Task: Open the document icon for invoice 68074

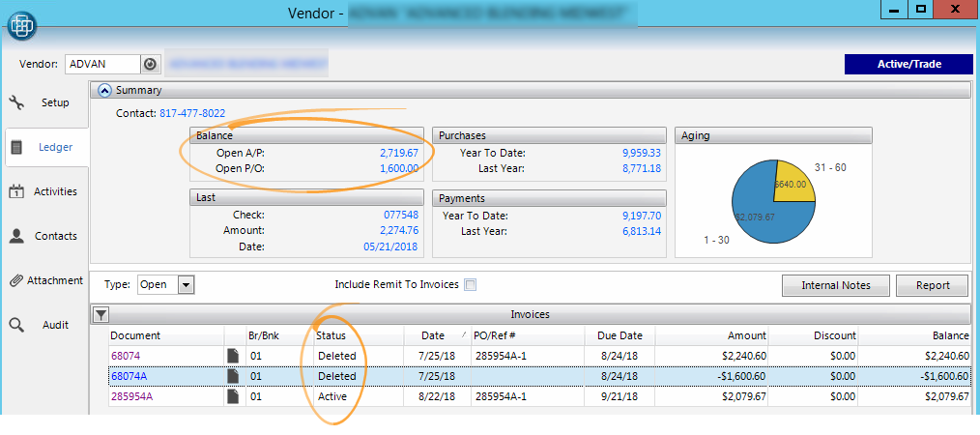Action: pyautogui.click(x=232, y=356)
